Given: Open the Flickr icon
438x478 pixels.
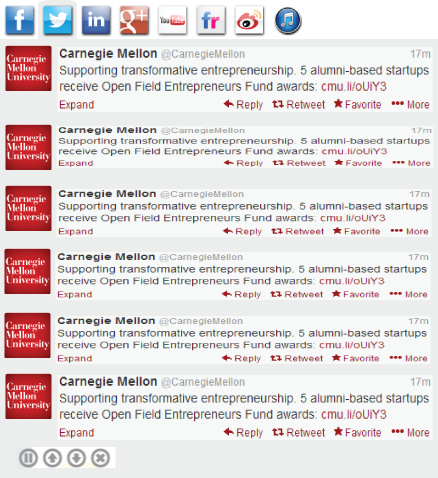Looking at the screenshot, I should (x=211, y=20).
